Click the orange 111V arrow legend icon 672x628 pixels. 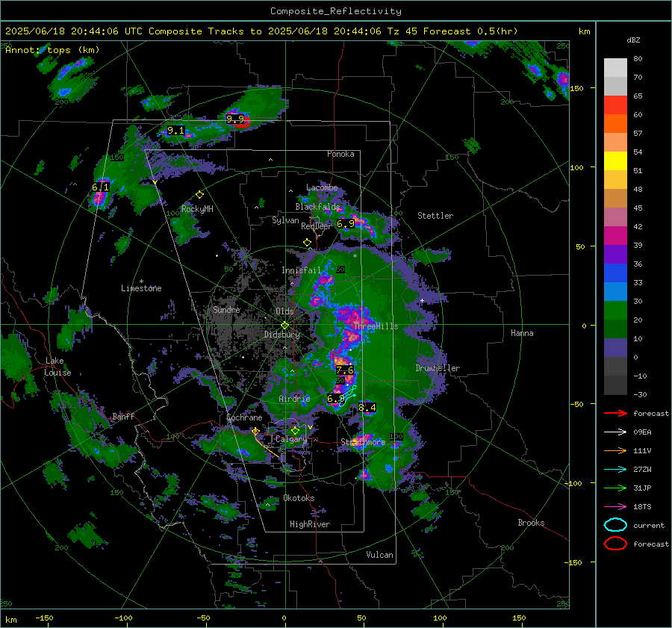(615, 450)
